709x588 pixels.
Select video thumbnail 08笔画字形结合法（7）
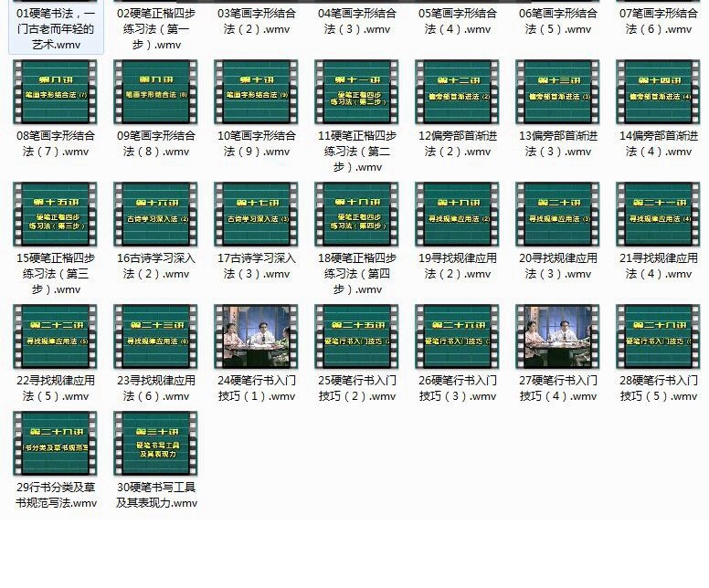(55, 92)
